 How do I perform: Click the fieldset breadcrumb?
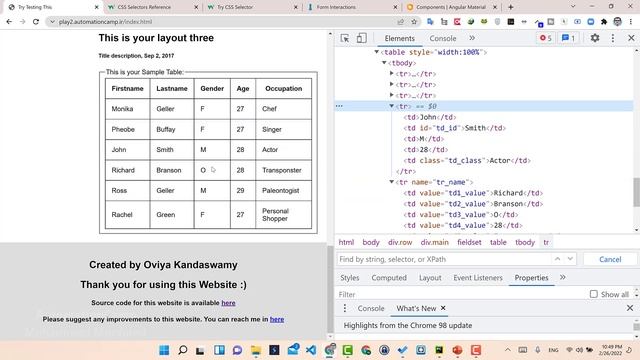click(469, 242)
